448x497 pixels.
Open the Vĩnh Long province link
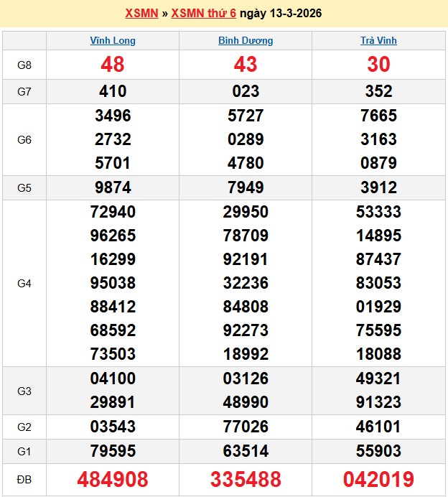[x=113, y=41]
